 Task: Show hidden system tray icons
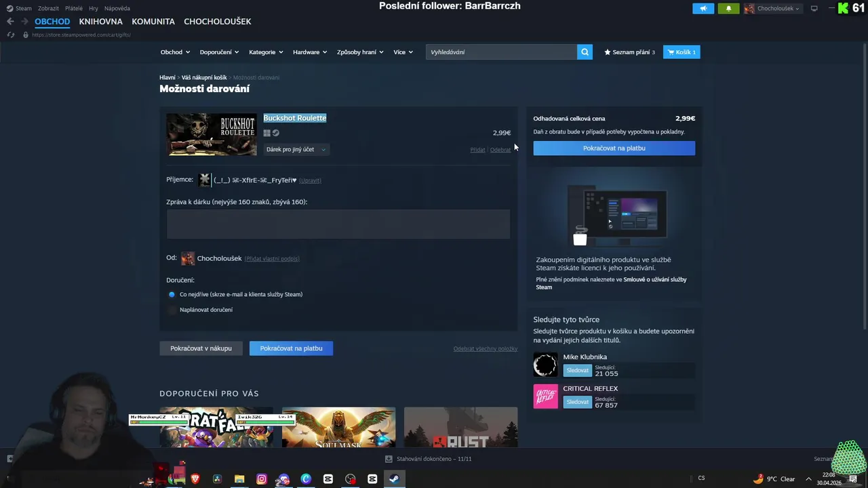pyautogui.click(x=808, y=479)
